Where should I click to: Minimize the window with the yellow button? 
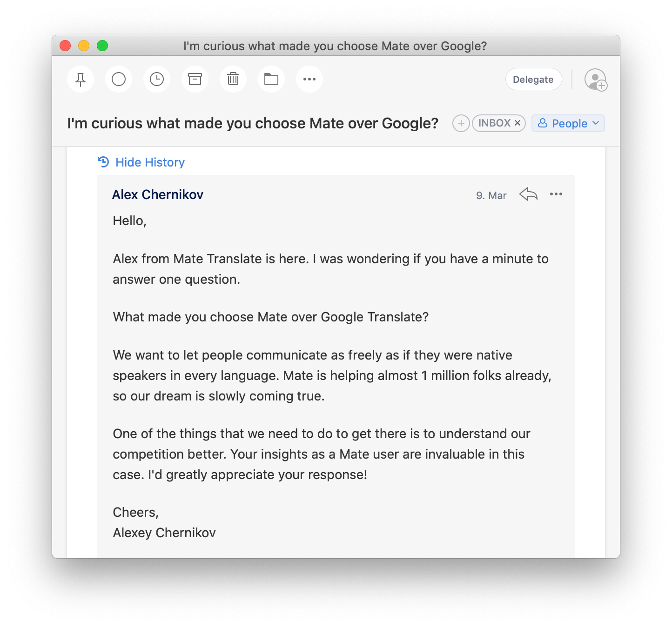tap(84, 46)
